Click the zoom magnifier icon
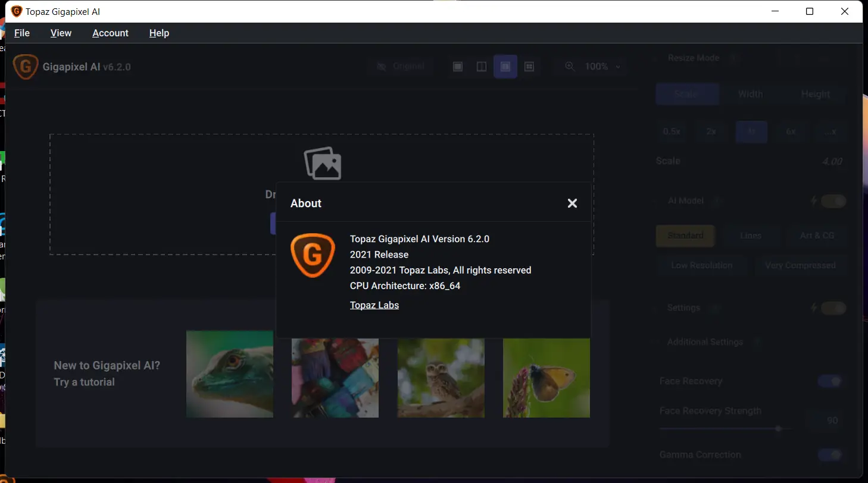Image resolution: width=868 pixels, height=483 pixels. point(570,67)
